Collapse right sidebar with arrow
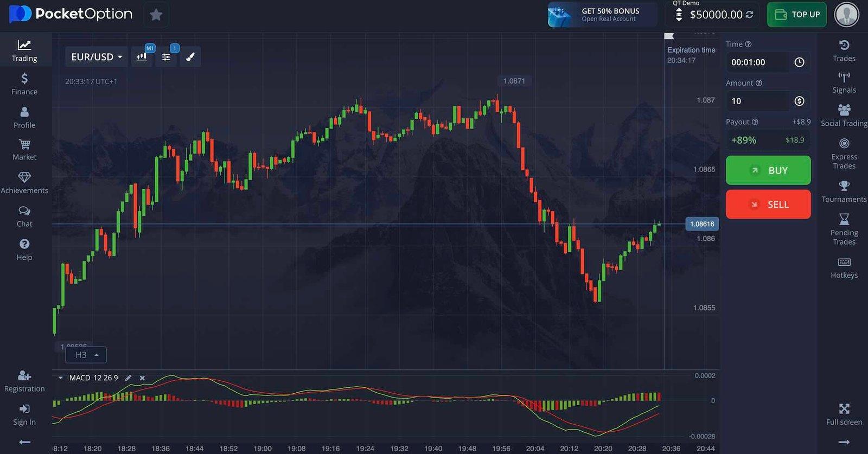This screenshot has width=868, height=454. pos(844,442)
